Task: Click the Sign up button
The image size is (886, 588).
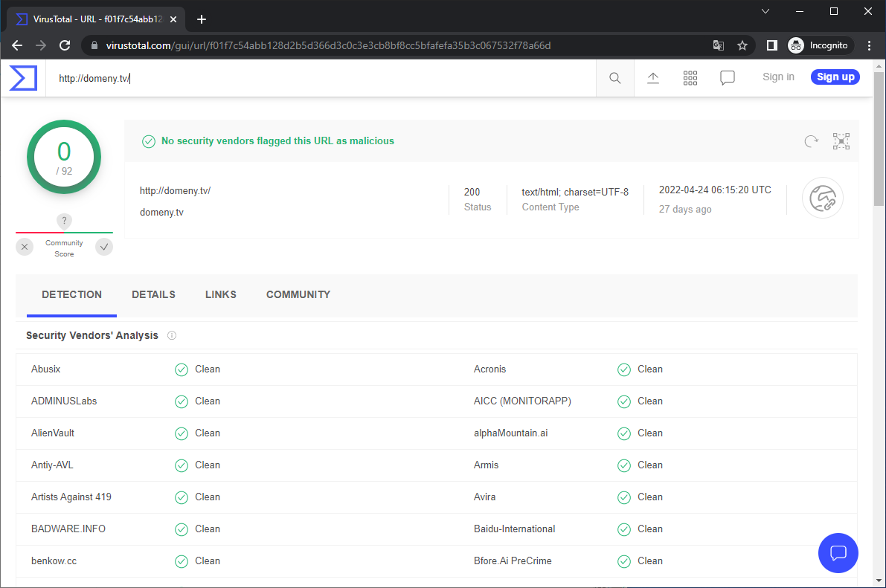Action: (835, 77)
